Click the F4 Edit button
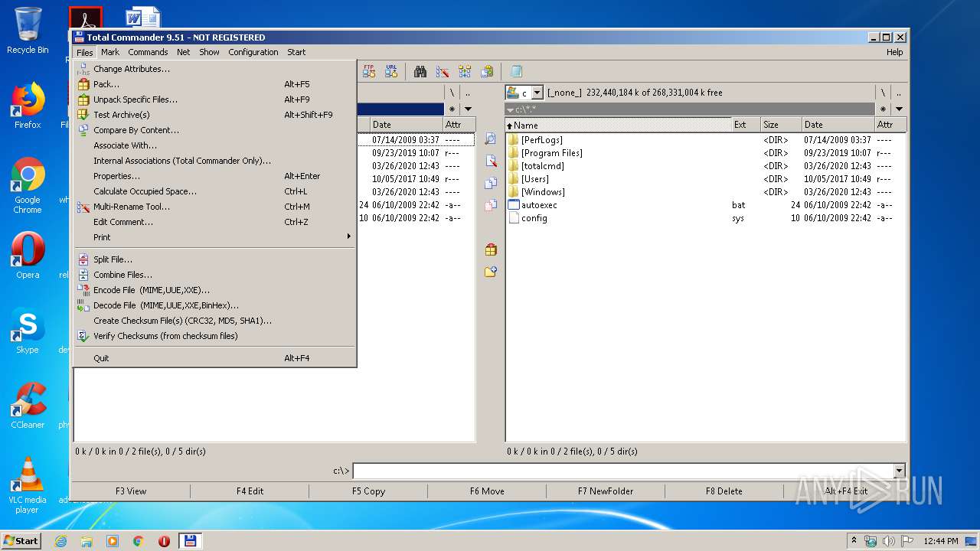Screen dimensions: 980x551 [250, 491]
